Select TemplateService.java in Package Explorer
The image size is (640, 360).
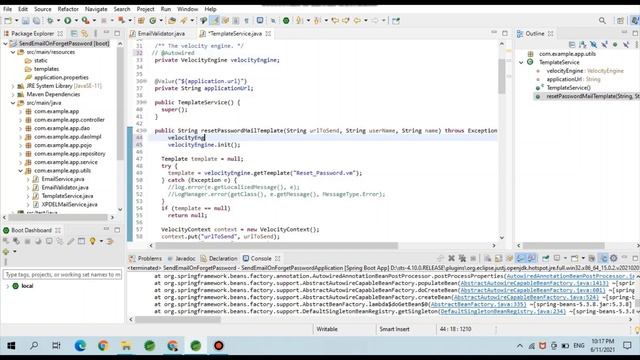pyautogui.click(x=67, y=196)
